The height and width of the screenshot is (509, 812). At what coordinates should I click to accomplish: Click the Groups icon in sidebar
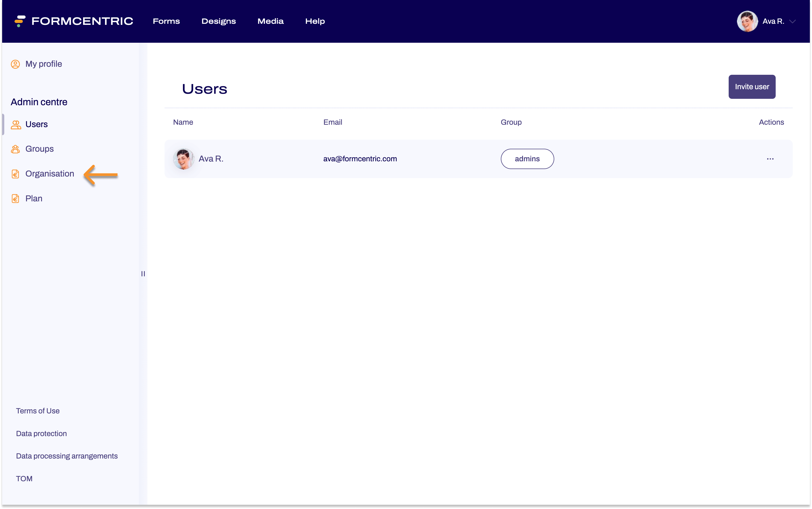[x=15, y=149]
